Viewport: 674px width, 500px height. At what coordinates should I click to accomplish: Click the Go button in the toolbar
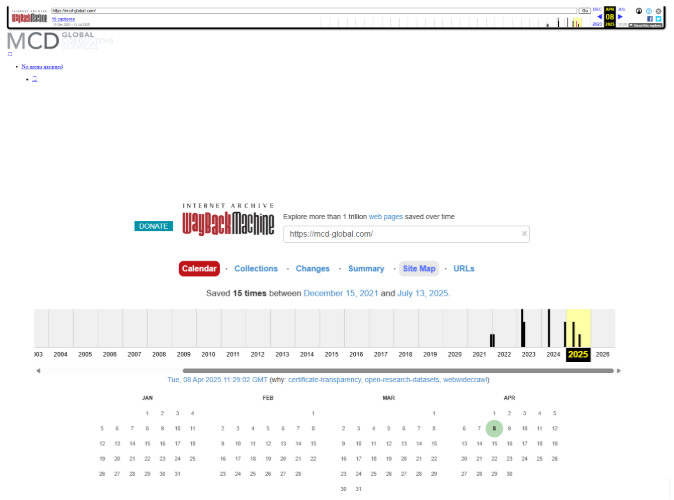point(585,10)
